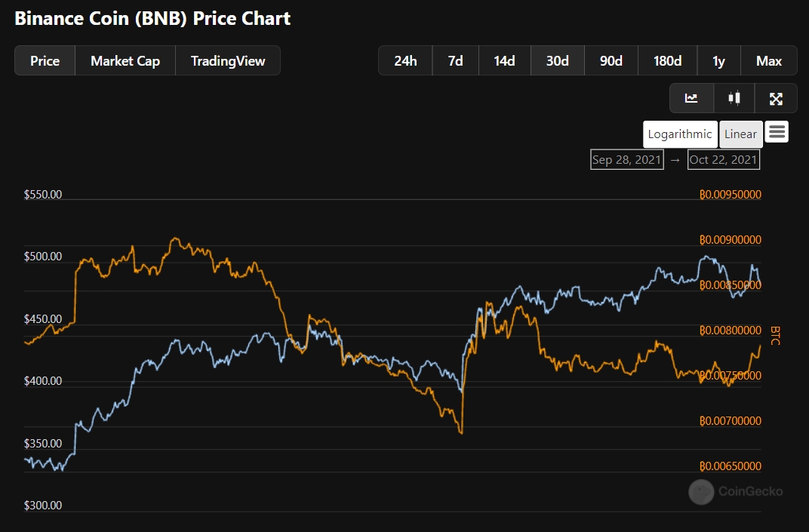The image size is (809, 532).
Task: Click the vertical BTC axis title
Action: click(775, 335)
